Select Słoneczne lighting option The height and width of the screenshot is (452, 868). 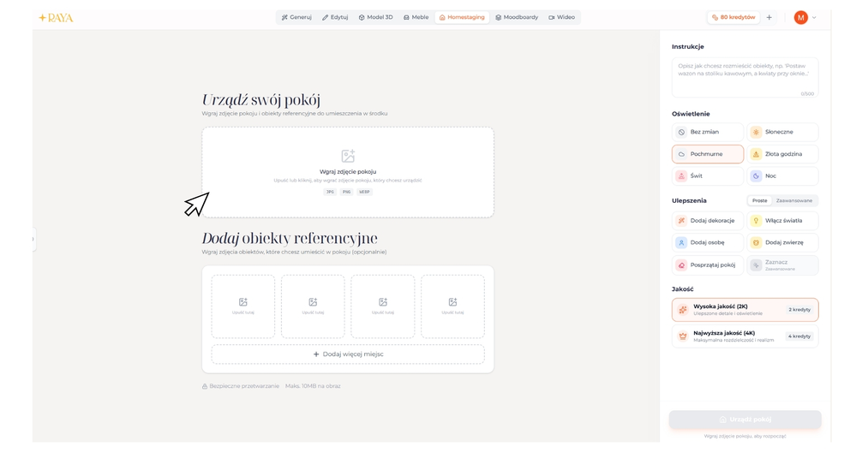[782, 132]
